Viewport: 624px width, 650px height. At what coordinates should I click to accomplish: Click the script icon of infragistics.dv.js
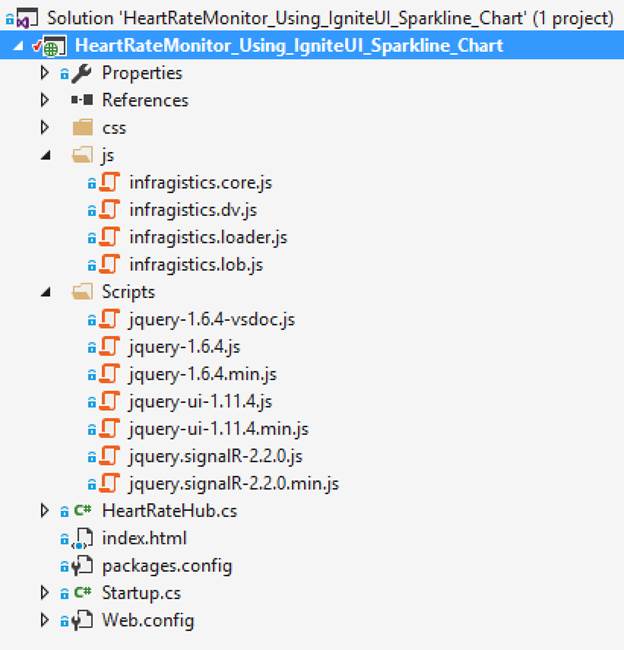coord(109,210)
